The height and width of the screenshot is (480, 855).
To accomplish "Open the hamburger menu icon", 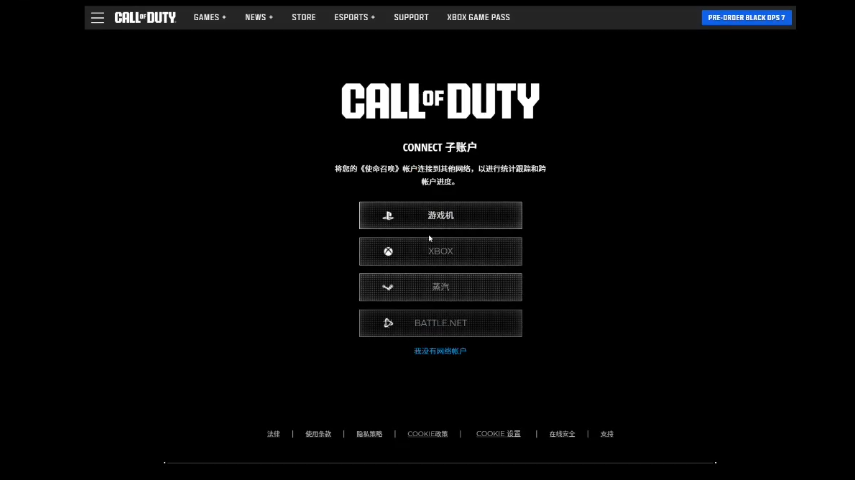I will click(97, 18).
